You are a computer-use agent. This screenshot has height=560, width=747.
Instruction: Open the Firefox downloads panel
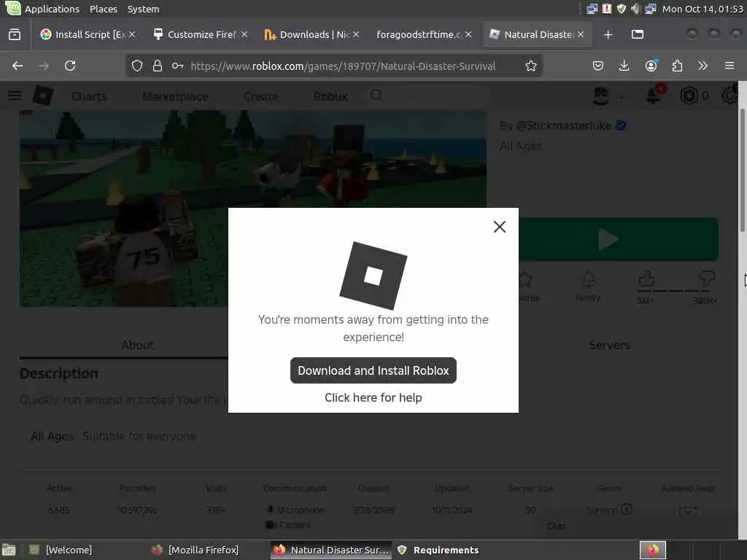[624, 66]
